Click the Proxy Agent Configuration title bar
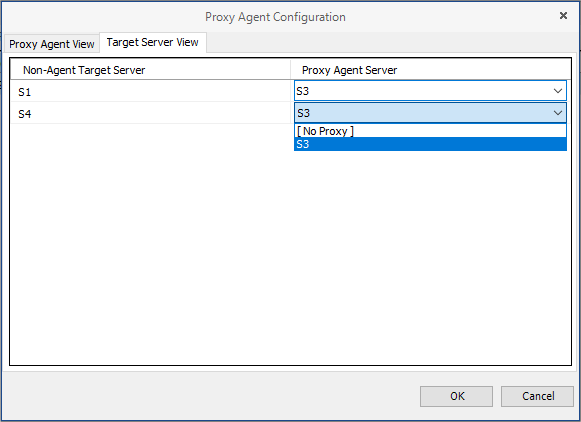The image size is (581, 422). pyautogui.click(x=275, y=17)
